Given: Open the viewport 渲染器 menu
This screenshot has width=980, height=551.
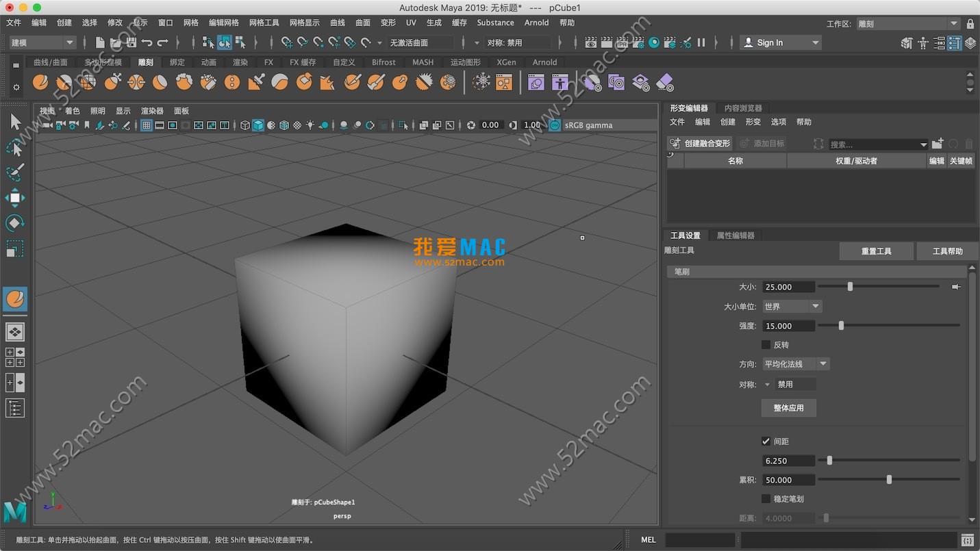Looking at the screenshot, I should point(152,111).
